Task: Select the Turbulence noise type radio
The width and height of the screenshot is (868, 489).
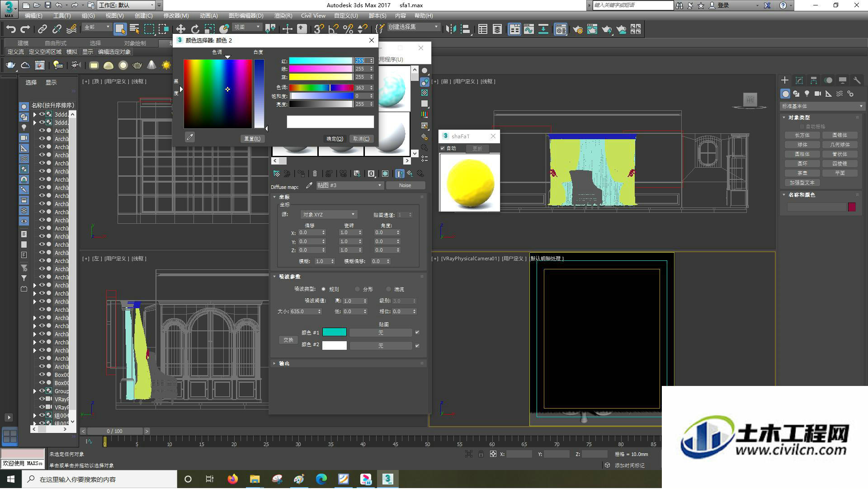Action: point(389,289)
